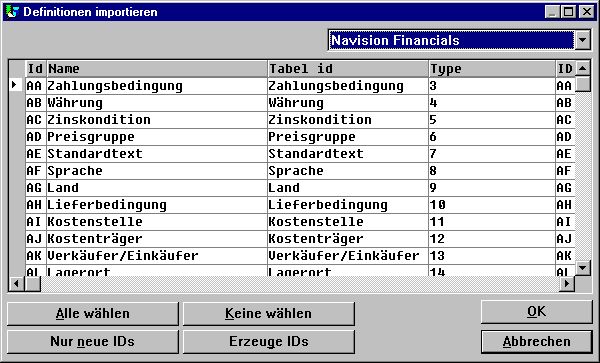Select the Name cell Kostenträger
Screen dimensions: 600x363
pos(157,239)
